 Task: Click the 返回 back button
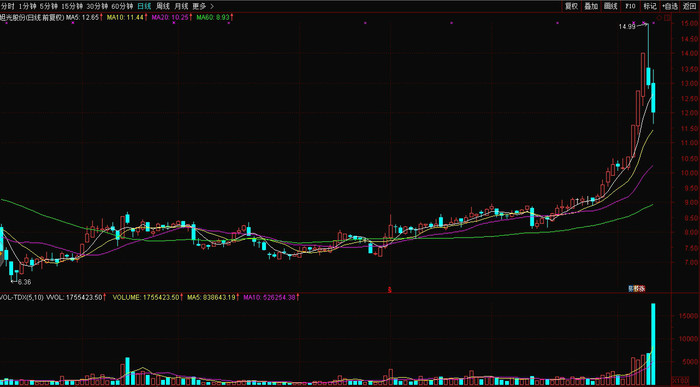tap(690, 6)
